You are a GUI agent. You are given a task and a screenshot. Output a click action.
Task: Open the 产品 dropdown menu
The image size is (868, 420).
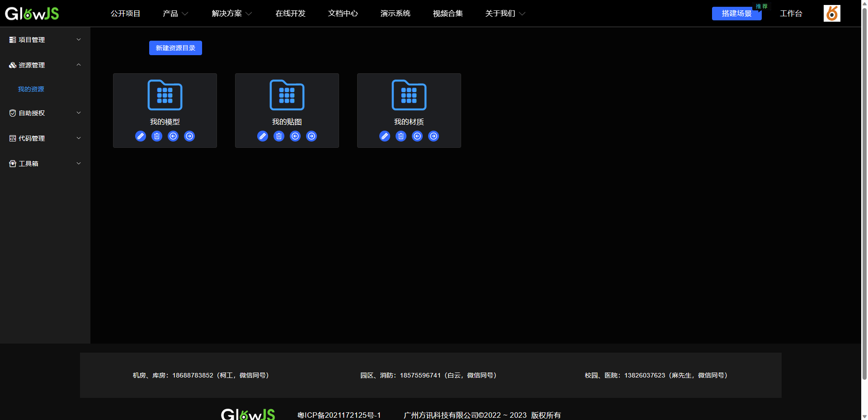click(175, 14)
